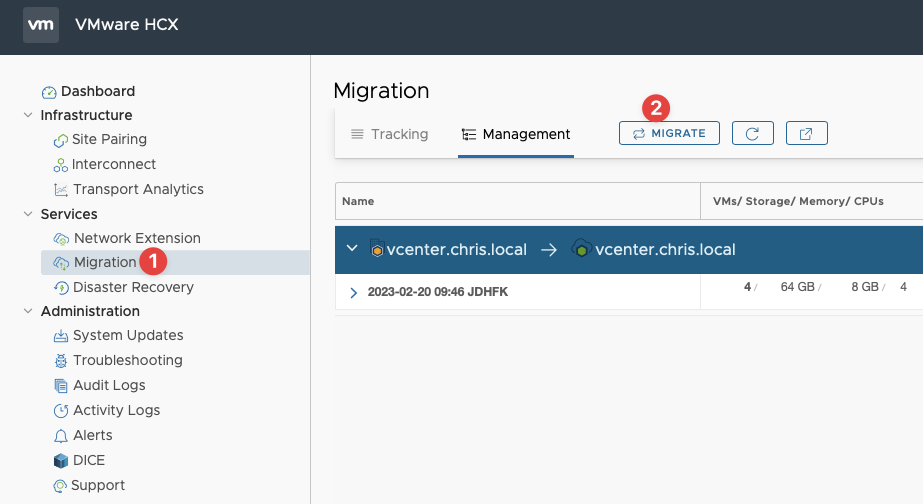Open Interconnect in the sidebar
The height and width of the screenshot is (504, 923).
click(114, 164)
